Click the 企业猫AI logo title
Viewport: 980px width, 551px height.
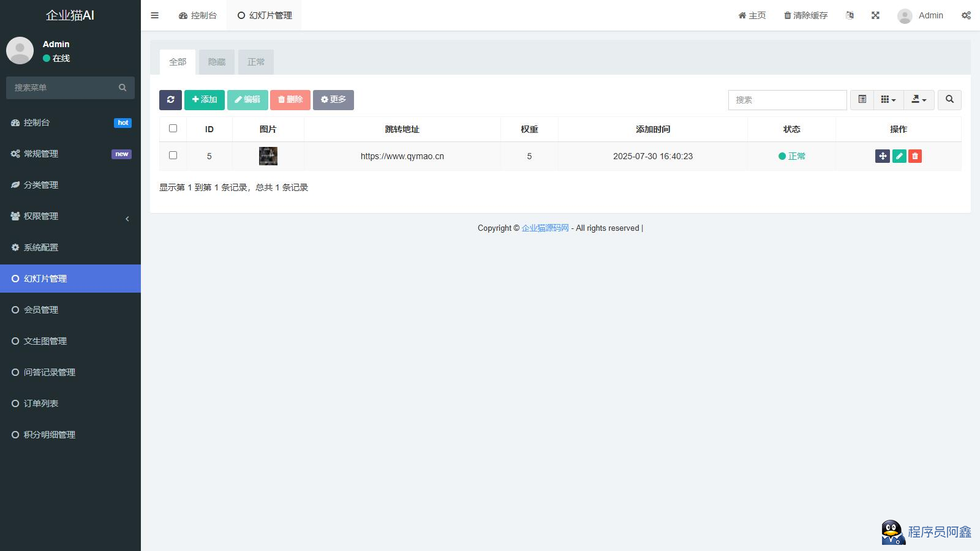70,15
